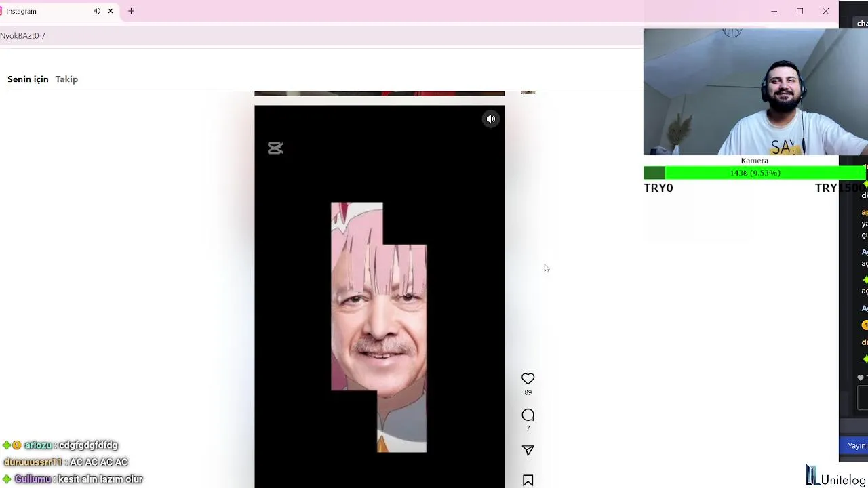This screenshot has width=868, height=488.
Task: Click the CapCut logo on the video
Action: coord(275,148)
